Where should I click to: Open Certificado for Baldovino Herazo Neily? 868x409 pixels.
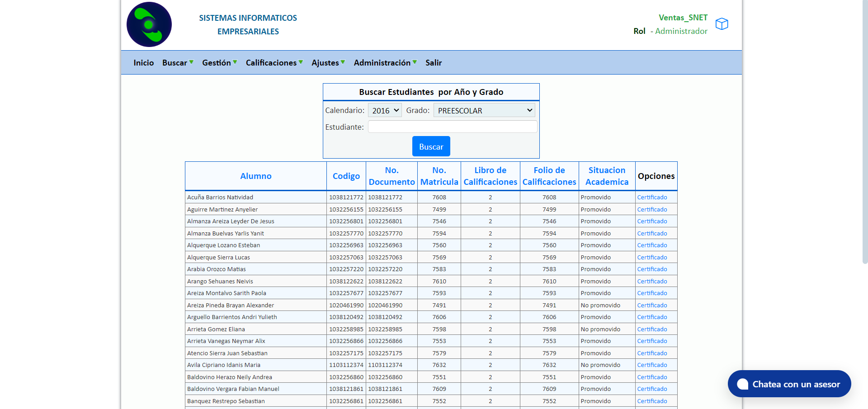652,377
